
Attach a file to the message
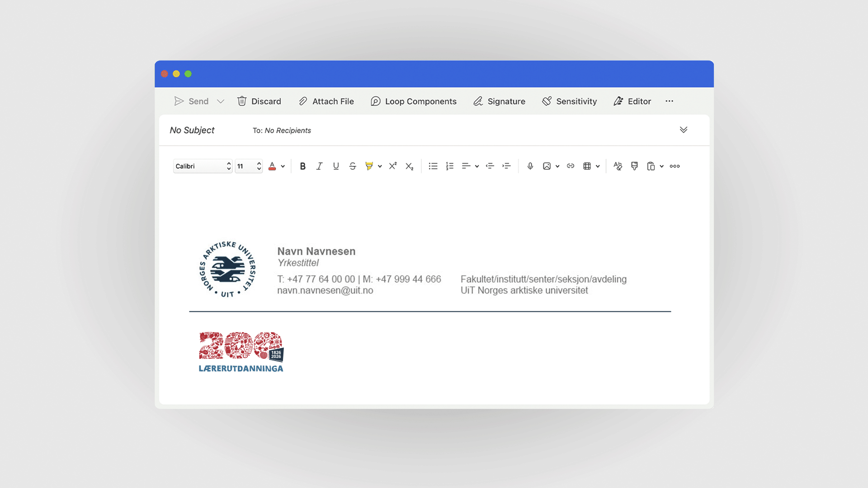tap(326, 101)
